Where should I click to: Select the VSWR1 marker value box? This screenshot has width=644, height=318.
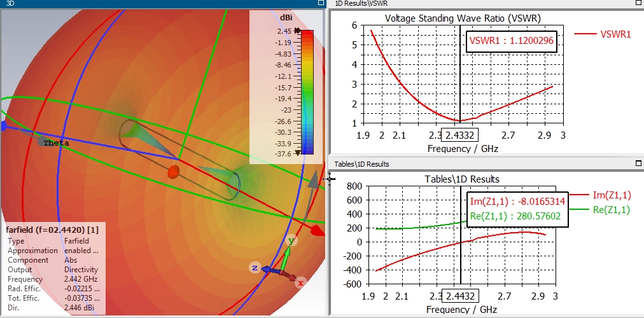pos(512,41)
